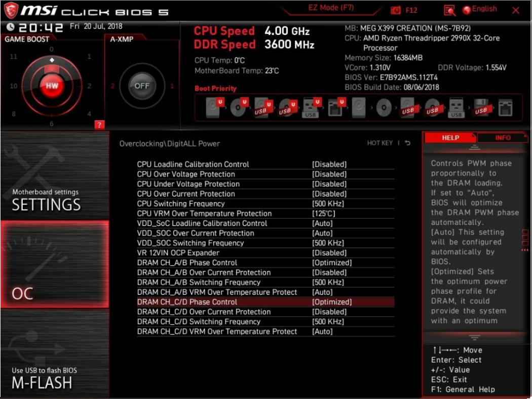This screenshot has height=399, width=532.
Task: Click the clock icon beside the time
Action: click(x=11, y=27)
